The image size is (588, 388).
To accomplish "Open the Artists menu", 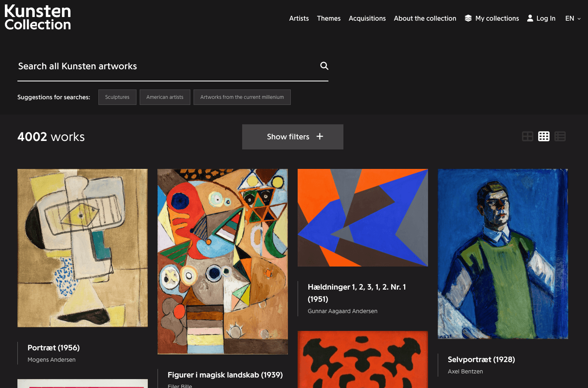I will coord(299,18).
